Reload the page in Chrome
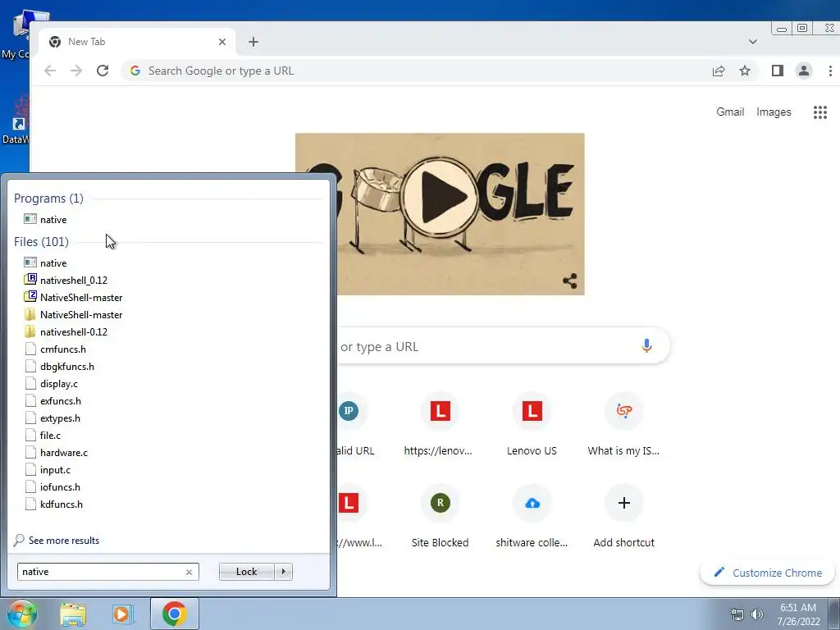Image resolution: width=840 pixels, height=630 pixels. click(x=103, y=71)
